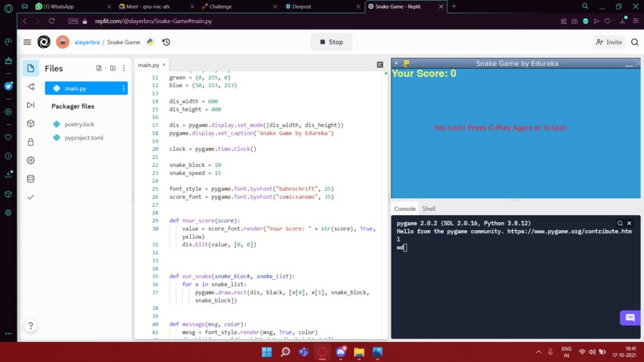Toggle the VPN badge in address bar
This screenshot has width=644, height=362.
pos(73,21)
